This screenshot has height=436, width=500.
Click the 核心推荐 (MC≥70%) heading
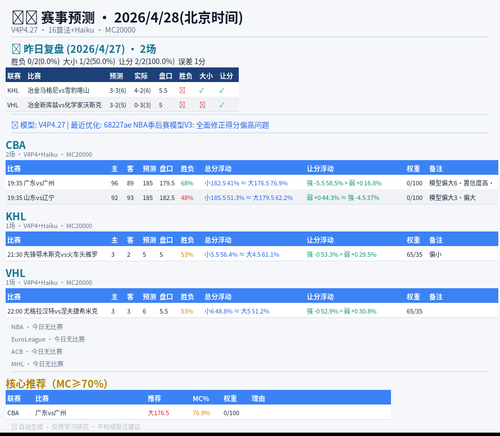(56, 384)
